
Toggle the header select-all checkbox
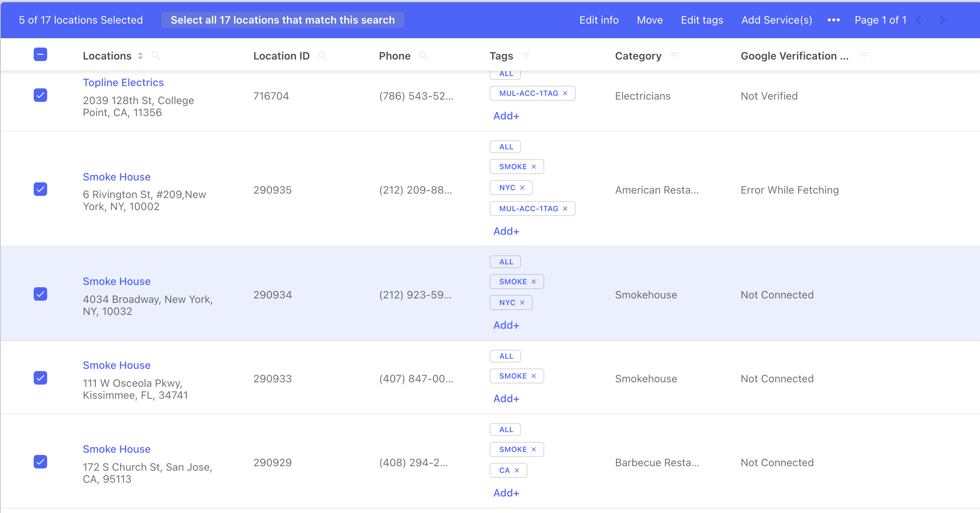click(40, 54)
